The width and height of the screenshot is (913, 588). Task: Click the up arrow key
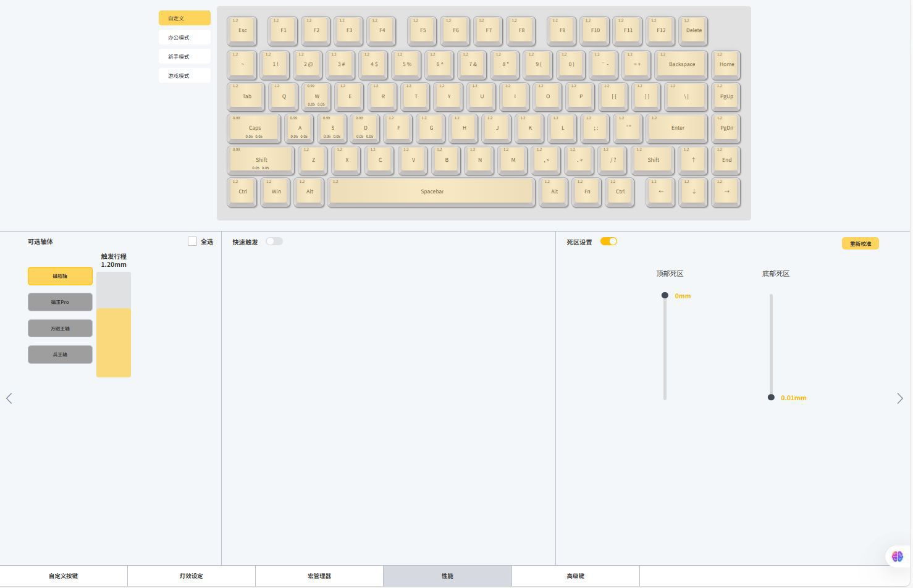pyautogui.click(x=693, y=160)
